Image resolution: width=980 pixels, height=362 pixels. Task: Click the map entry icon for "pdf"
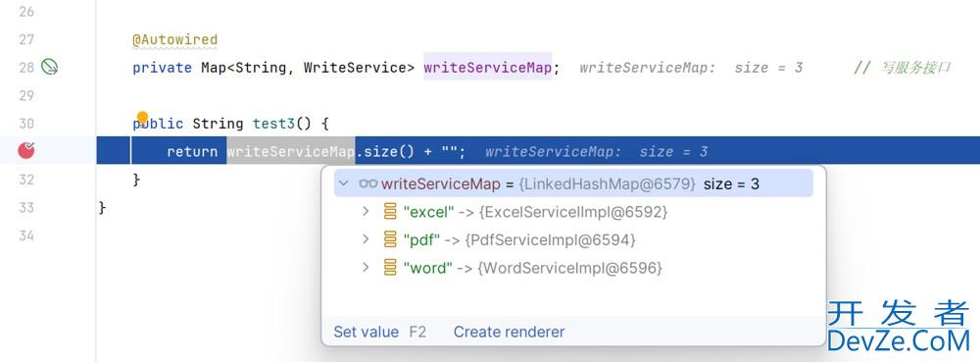[x=391, y=239]
